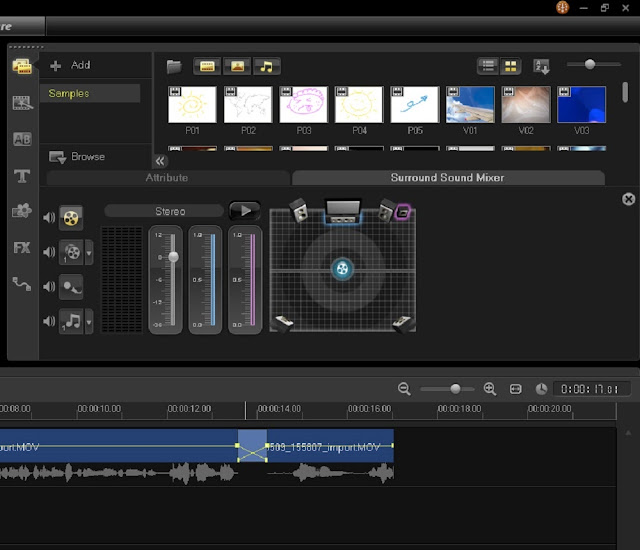
Task: Select V02 video clip thumbnail
Action: pos(526,104)
